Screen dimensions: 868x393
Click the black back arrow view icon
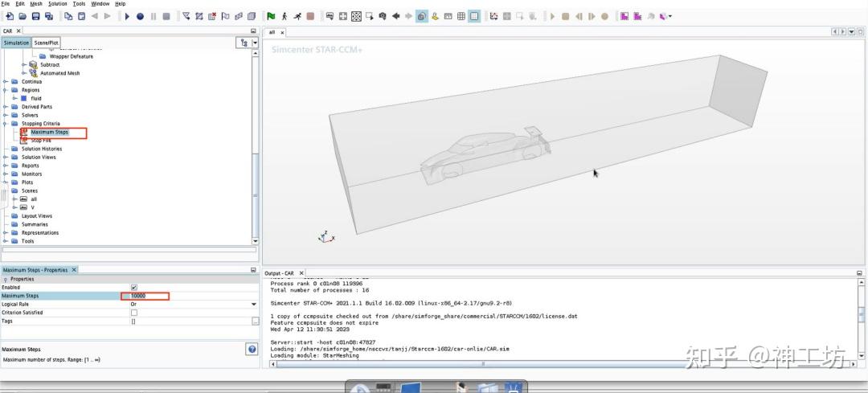(395, 16)
